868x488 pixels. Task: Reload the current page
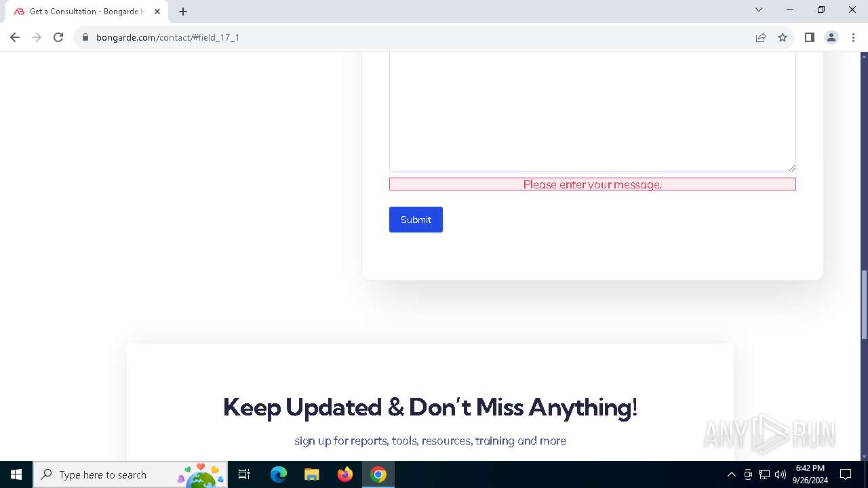(x=58, y=37)
